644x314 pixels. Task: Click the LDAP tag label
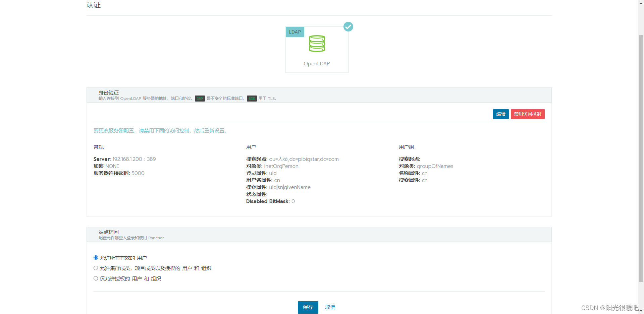[295, 32]
